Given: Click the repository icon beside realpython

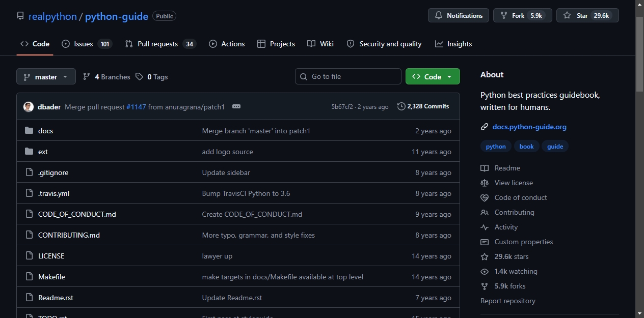Looking at the screenshot, I should pos(20,16).
